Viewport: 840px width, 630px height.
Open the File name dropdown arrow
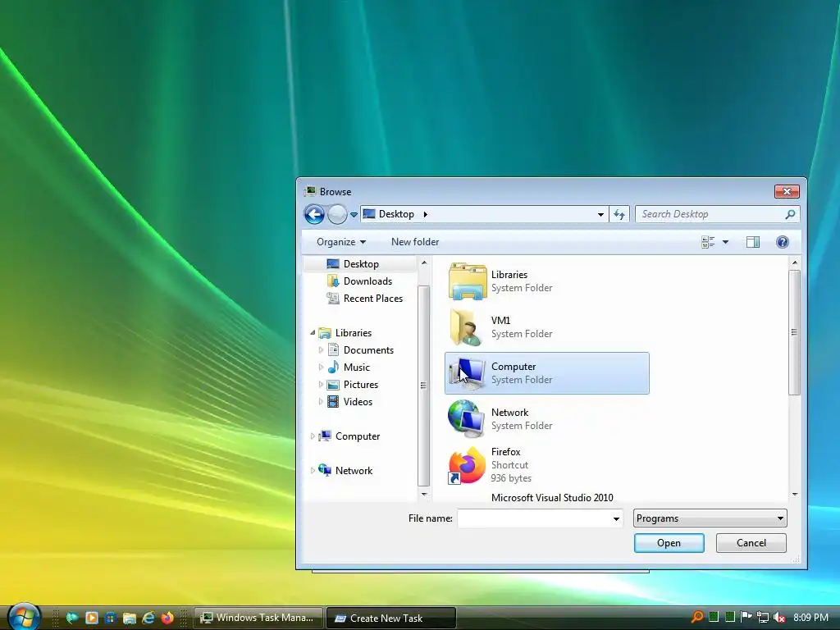tap(616, 518)
